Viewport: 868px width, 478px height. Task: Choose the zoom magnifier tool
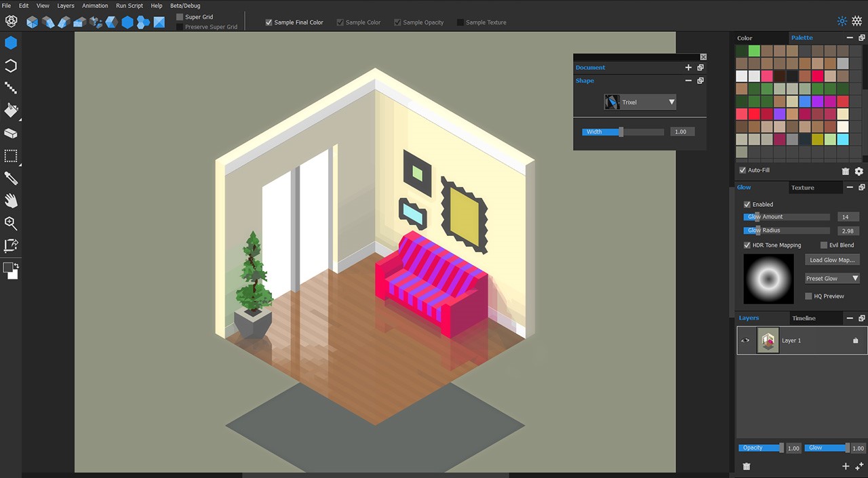11,223
